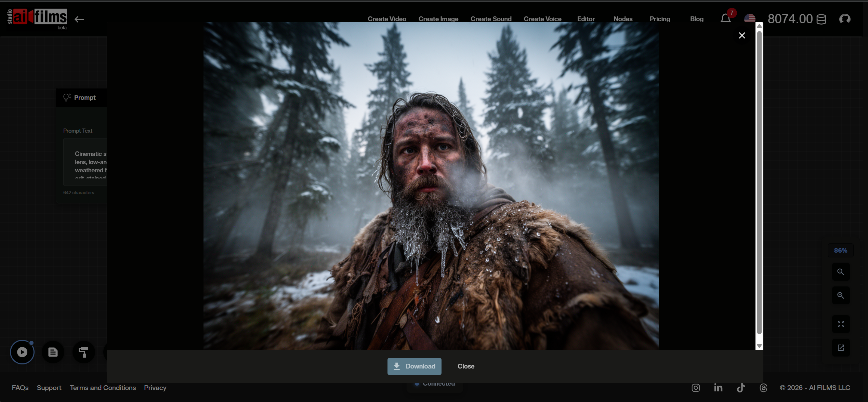Viewport: 868px width, 402px height.
Task: Open notifications via the bell icon
Action: [725, 19]
